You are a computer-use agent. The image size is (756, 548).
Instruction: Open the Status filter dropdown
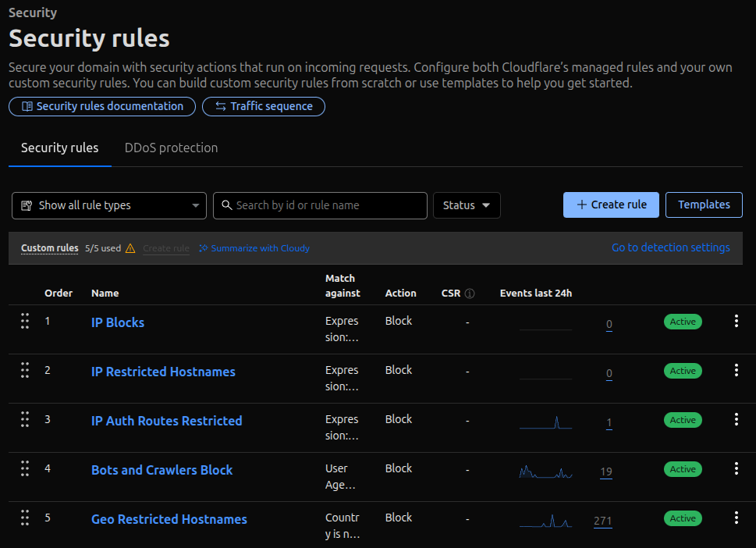click(x=467, y=205)
